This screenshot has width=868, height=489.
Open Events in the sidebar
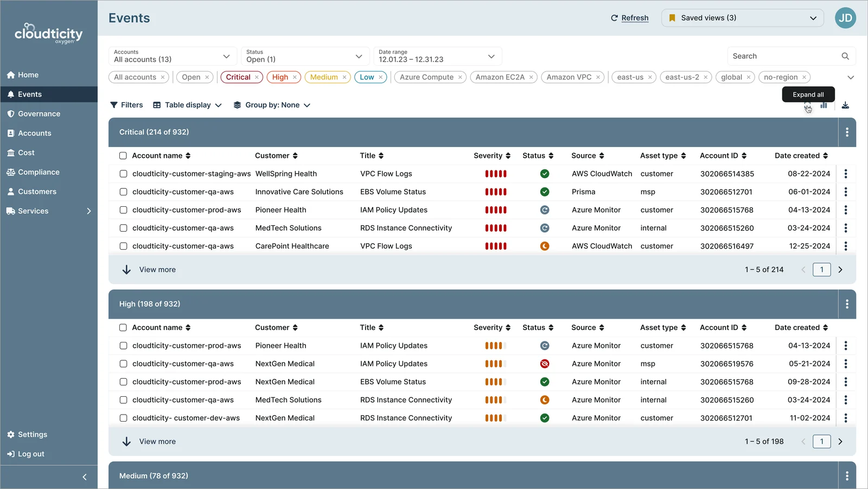49,94
